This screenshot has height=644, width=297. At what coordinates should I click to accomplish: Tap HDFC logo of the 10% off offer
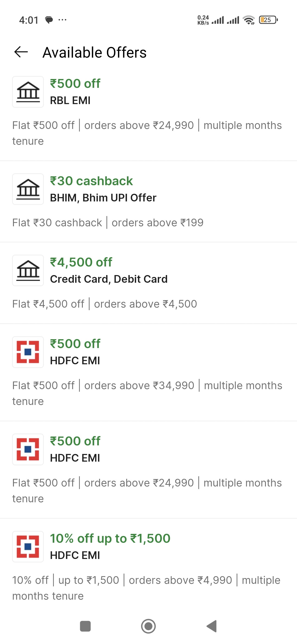click(28, 547)
